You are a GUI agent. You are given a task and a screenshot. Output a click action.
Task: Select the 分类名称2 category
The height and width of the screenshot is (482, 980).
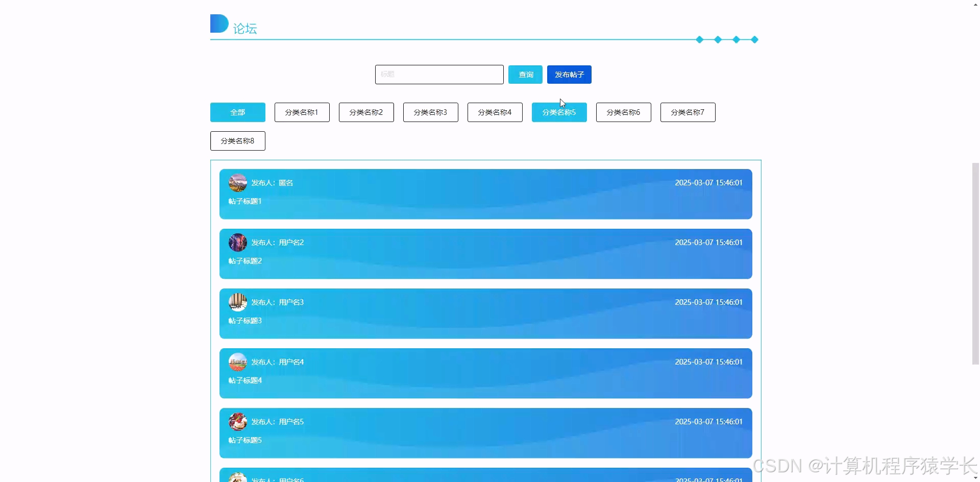pyautogui.click(x=366, y=112)
